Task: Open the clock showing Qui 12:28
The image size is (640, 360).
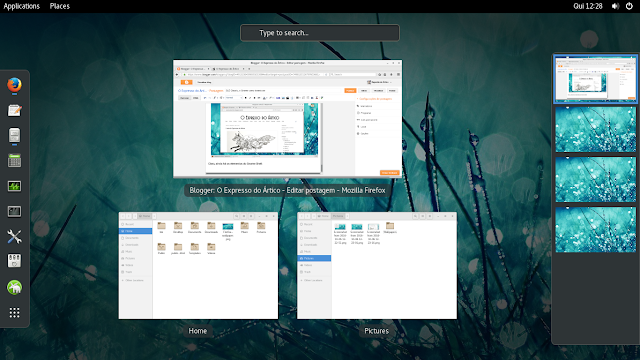Action: pos(588,6)
